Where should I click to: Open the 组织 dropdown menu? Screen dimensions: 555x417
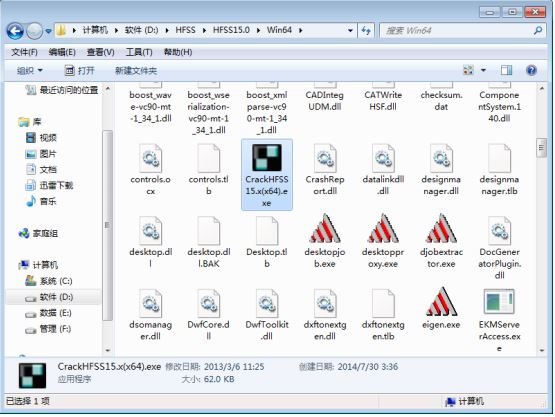30,71
